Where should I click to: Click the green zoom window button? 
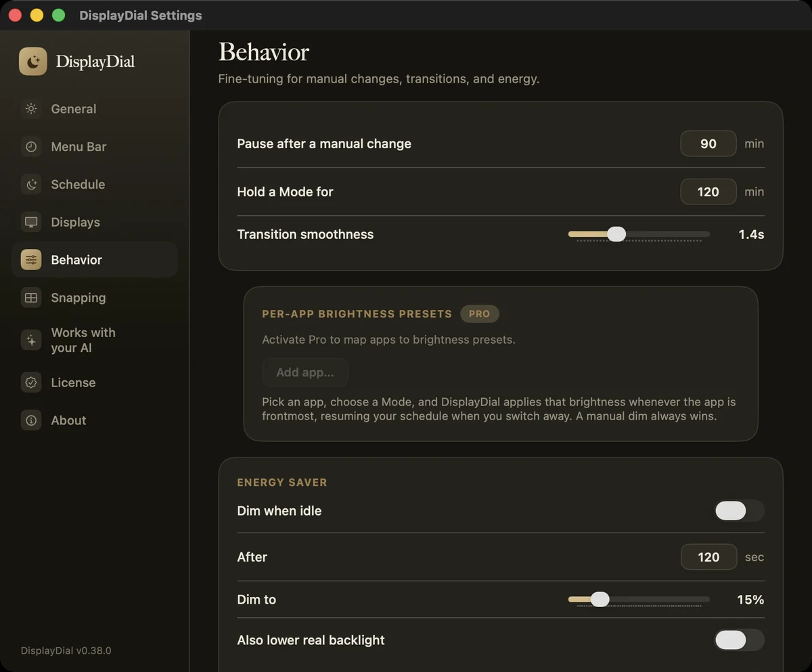click(x=59, y=15)
